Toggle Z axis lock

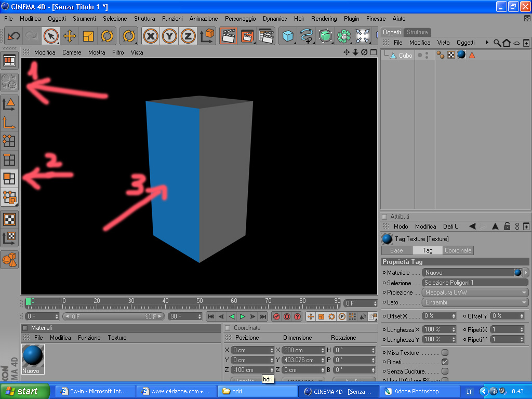click(188, 36)
